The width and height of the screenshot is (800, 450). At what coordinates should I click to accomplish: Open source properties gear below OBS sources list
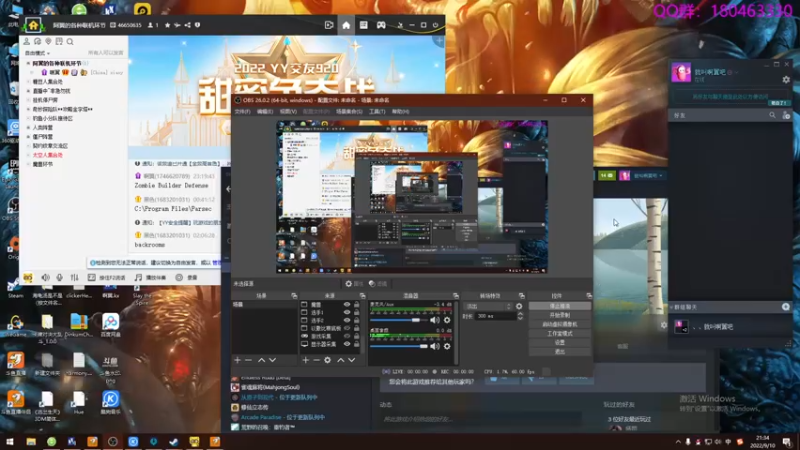tap(328, 360)
